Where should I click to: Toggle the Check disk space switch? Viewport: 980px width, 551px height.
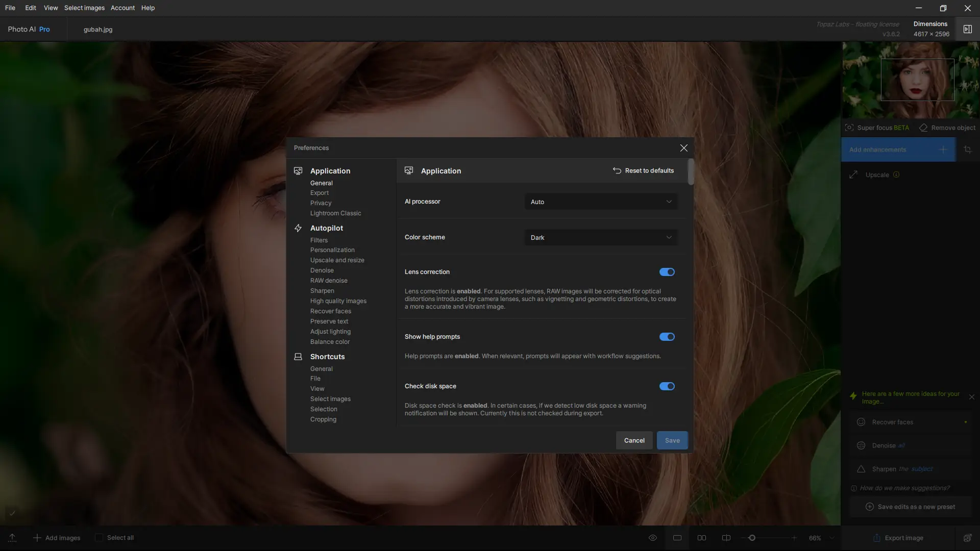pyautogui.click(x=667, y=386)
